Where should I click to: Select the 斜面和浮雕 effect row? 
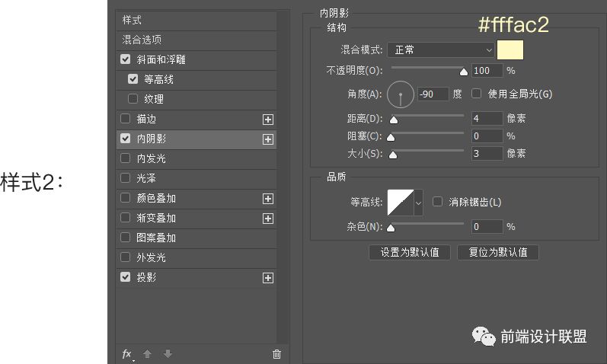[x=196, y=59]
